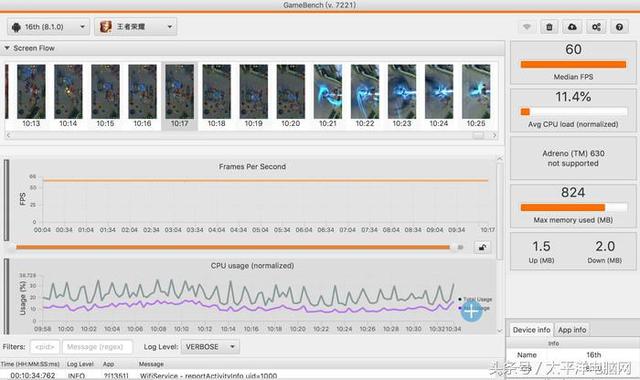
Task: Click the Android device icon
Action: pyautogui.click(x=16, y=27)
